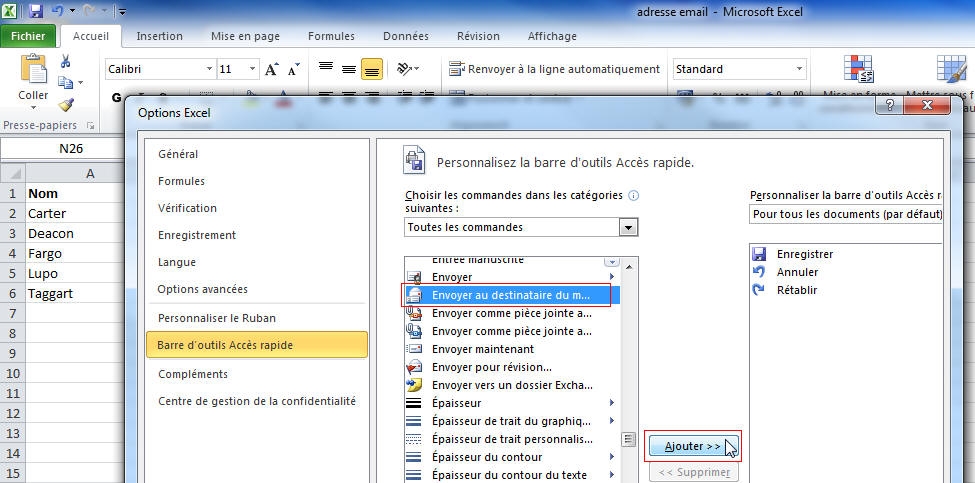Click the help question mark in Options Excel
Image resolution: width=975 pixels, height=483 pixels.
point(890,104)
